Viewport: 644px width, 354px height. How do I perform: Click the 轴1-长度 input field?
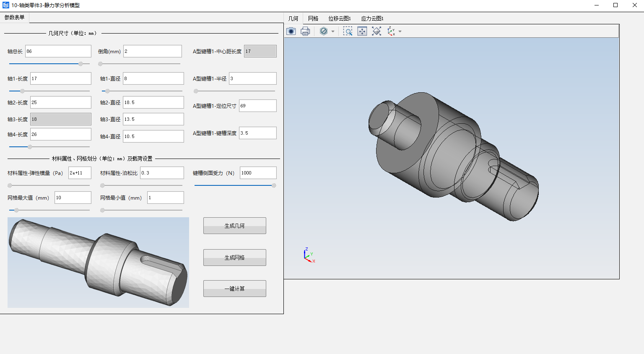(61, 78)
